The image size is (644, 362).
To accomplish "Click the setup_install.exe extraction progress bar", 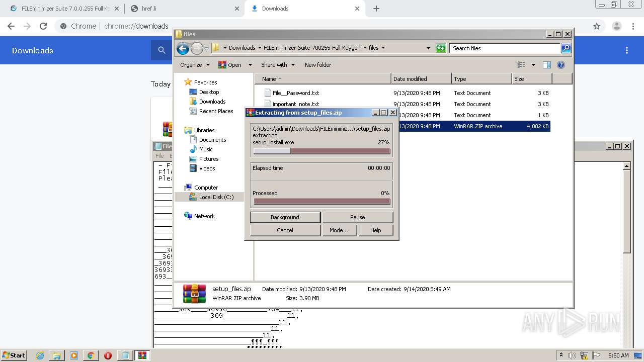I will coord(322,151).
